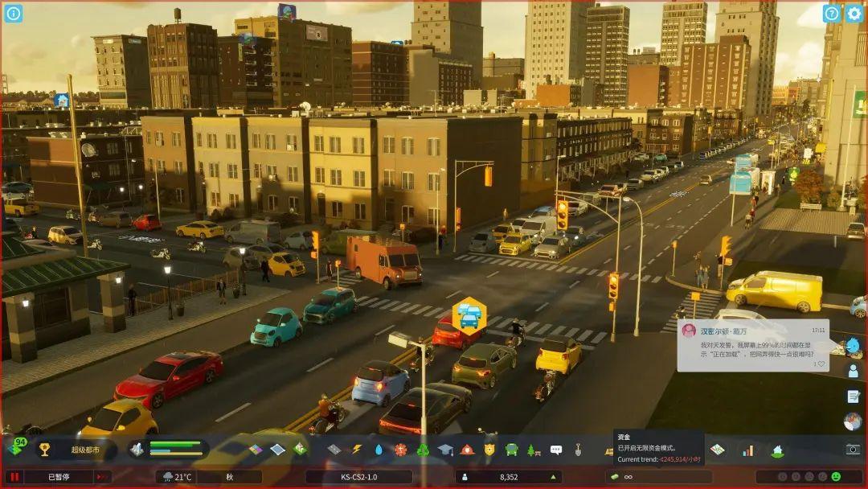
Task: Click the 超级都市 milestone label
Action: (x=85, y=450)
